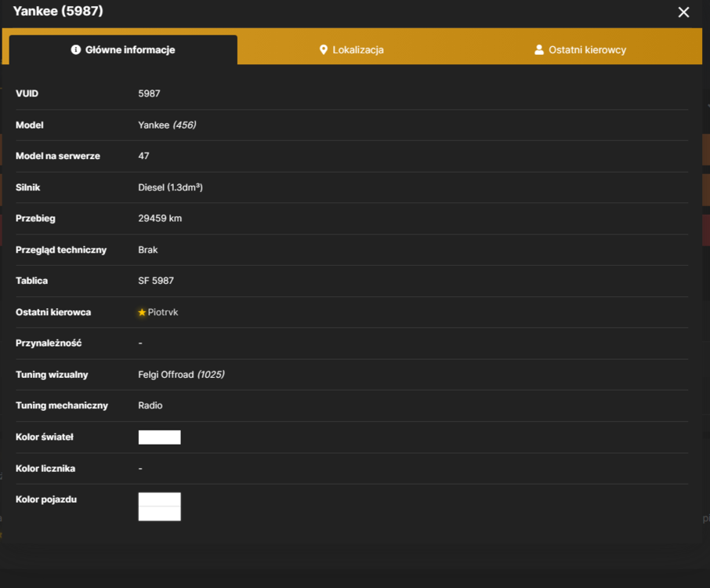Click the person icon beside Ostatni kierowcy

tap(539, 50)
